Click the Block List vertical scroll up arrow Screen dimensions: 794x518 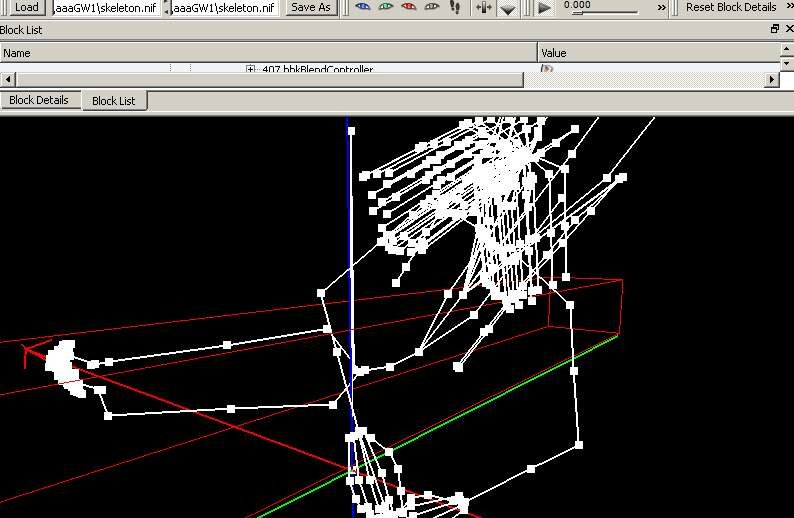[786, 50]
